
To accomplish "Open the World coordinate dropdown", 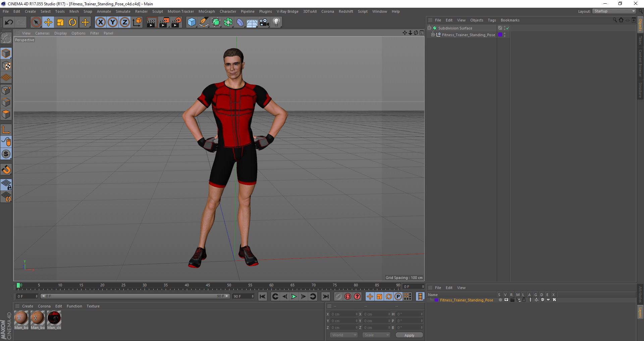I will [x=344, y=335].
